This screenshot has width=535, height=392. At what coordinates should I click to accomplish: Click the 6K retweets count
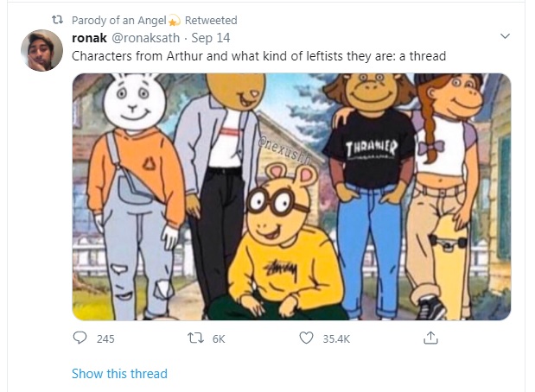219,338
